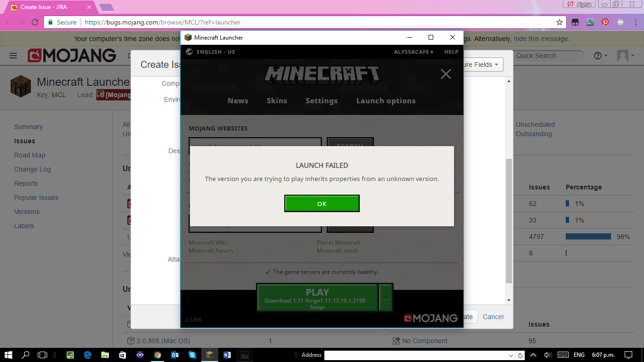Click the No Component link

[425, 341]
